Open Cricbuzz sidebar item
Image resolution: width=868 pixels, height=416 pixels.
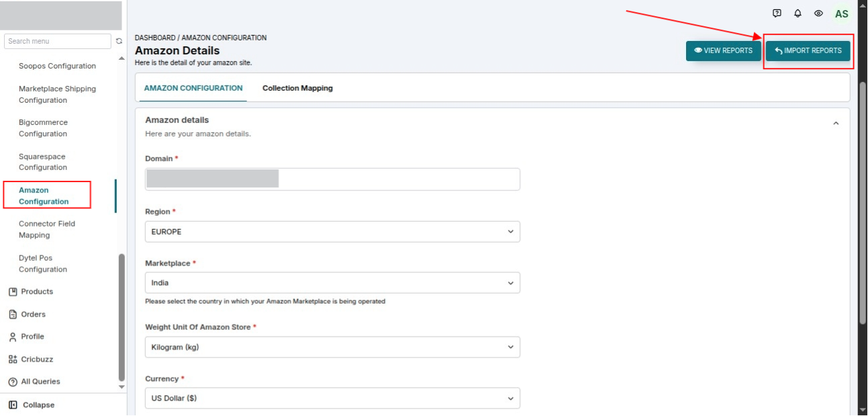pyautogui.click(x=30, y=360)
